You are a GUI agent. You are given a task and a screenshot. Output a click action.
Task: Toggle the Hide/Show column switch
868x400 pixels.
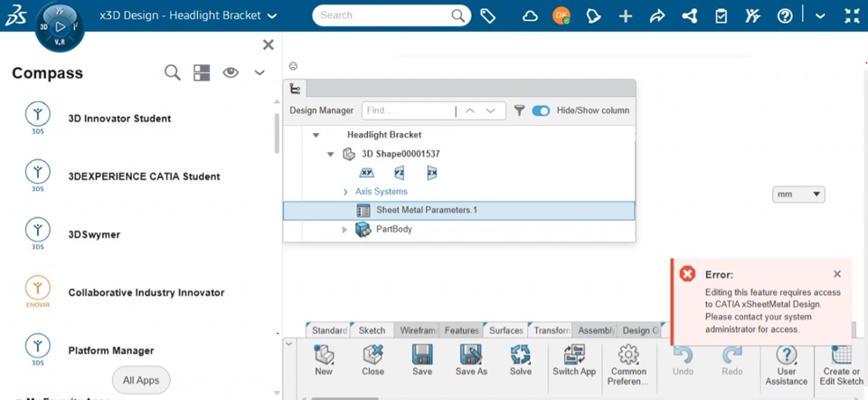541,110
